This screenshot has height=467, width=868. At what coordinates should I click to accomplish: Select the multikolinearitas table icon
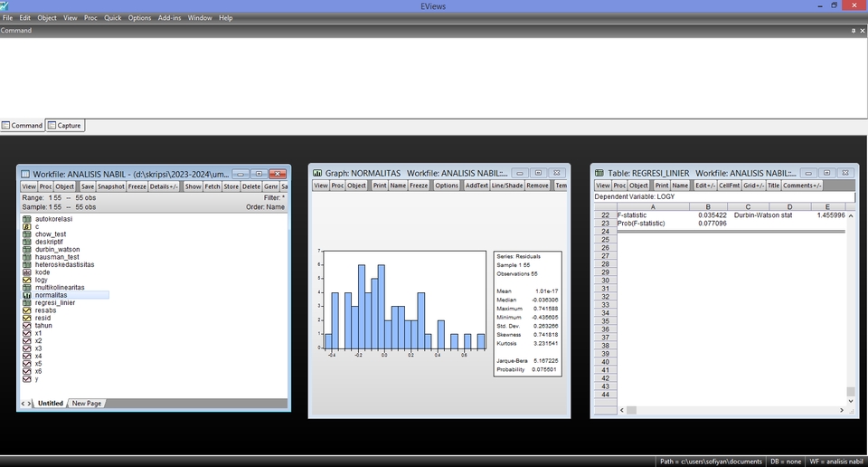26,288
